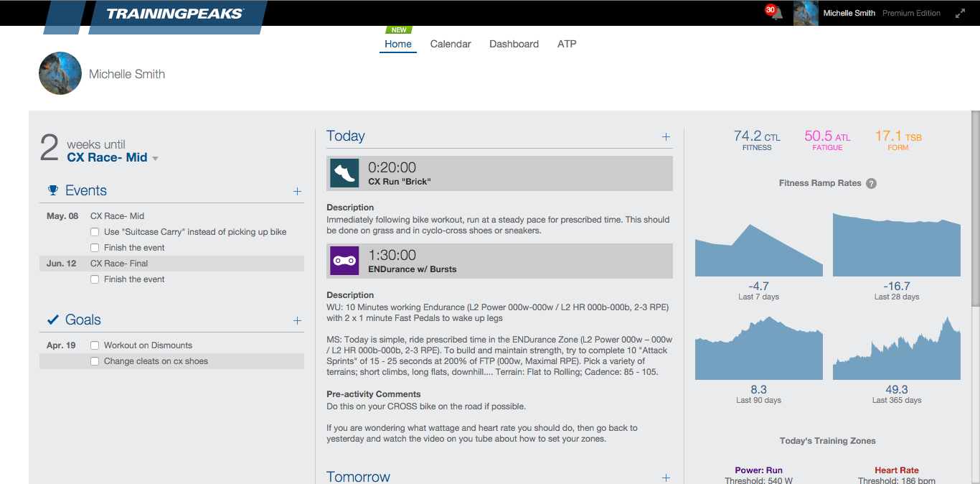Click the May. 08 event date
Screen dimensions: 980x484
pos(62,216)
